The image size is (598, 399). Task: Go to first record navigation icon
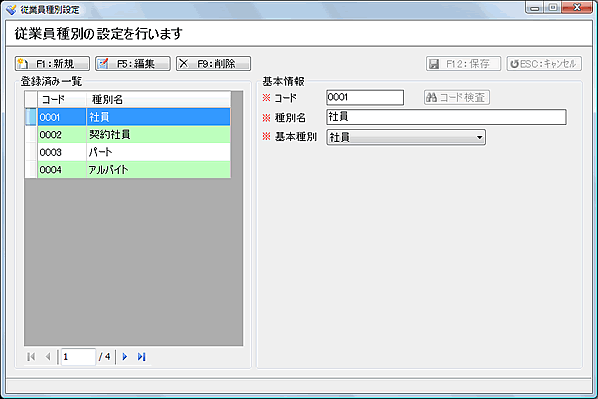click(x=31, y=357)
